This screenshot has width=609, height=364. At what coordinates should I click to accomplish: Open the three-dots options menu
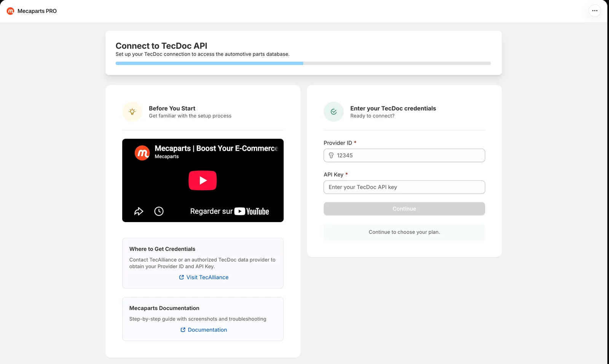tap(595, 11)
